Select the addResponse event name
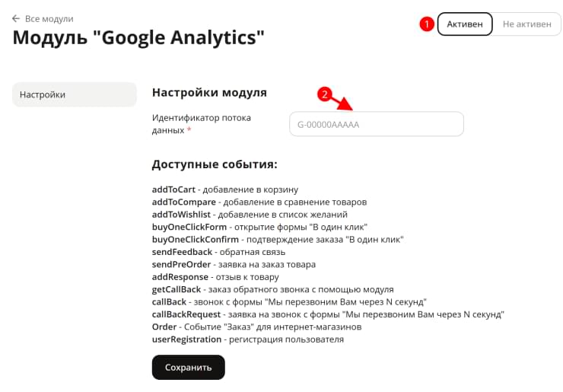Image resolution: width=563 pixels, height=392 pixels. click(180, 277)
